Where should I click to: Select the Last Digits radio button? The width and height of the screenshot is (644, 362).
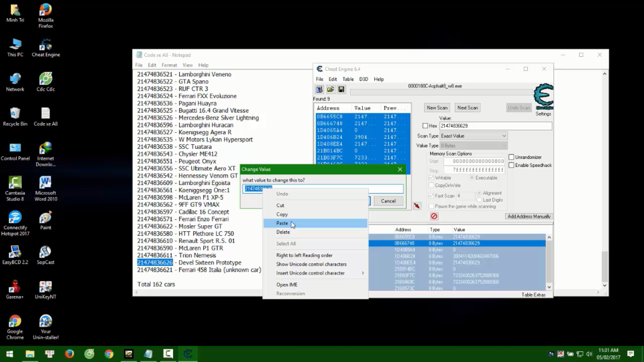click(479, 200)
